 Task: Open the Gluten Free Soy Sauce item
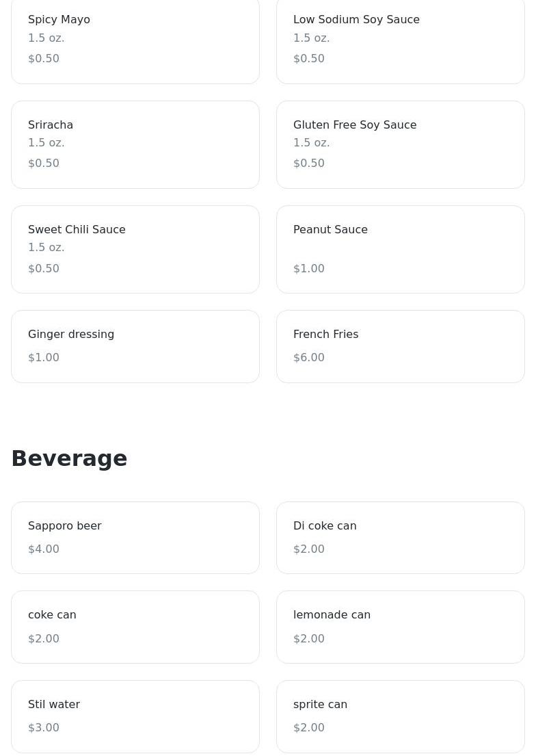401,144
